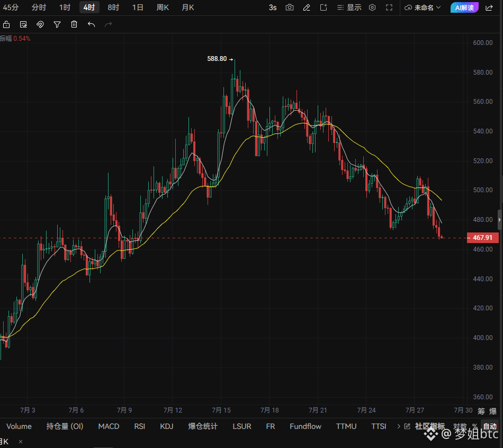
Task: Toggle the 持仓量 (OI) indicator
Action: (65, 426)
